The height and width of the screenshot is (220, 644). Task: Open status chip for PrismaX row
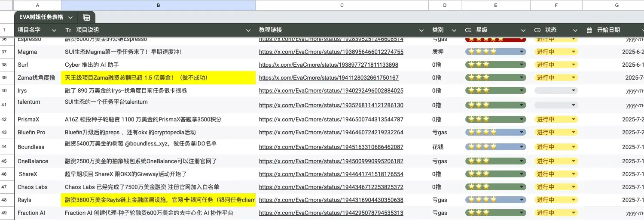click(x=556, y=119)
